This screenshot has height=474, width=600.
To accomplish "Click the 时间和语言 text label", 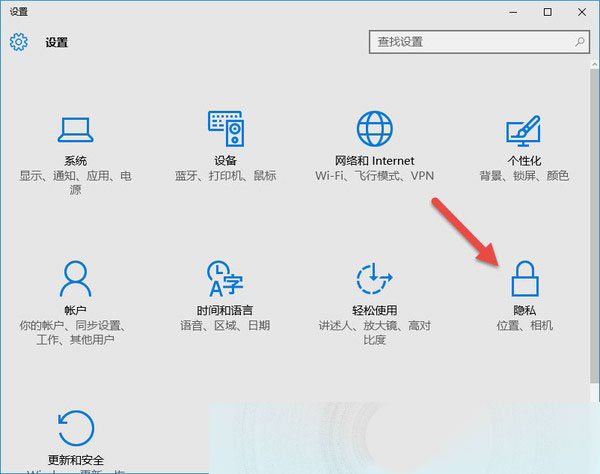I will [225, 310].
